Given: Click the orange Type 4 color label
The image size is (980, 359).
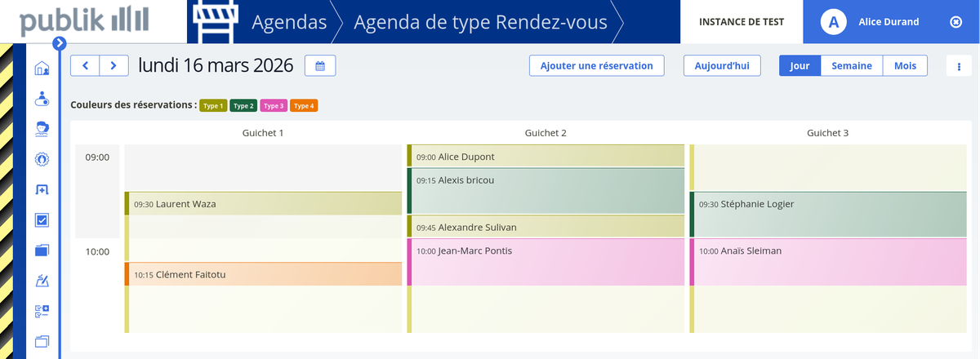Looking at the screenshot, I should 304,105.
